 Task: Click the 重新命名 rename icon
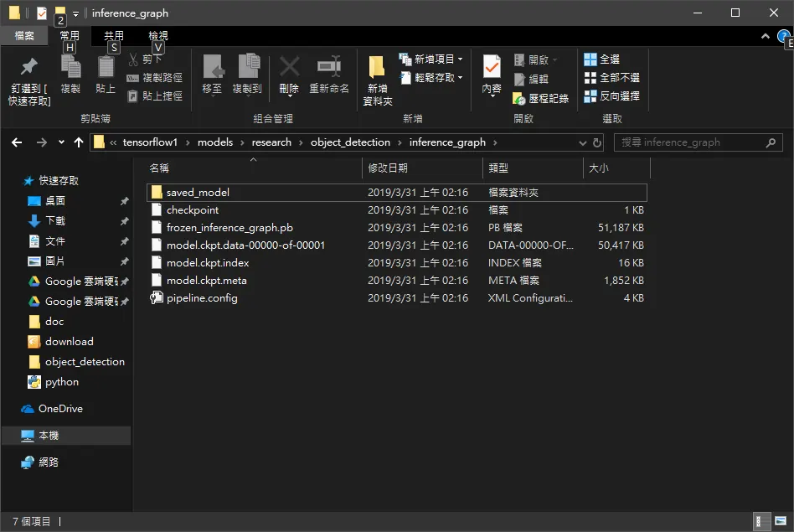point(328,66)
